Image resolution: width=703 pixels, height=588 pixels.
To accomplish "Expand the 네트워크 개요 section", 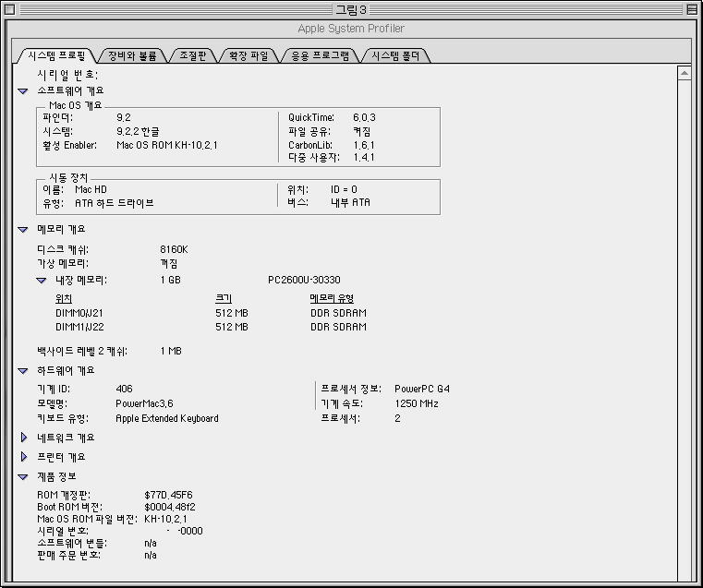I will point(24,438).
